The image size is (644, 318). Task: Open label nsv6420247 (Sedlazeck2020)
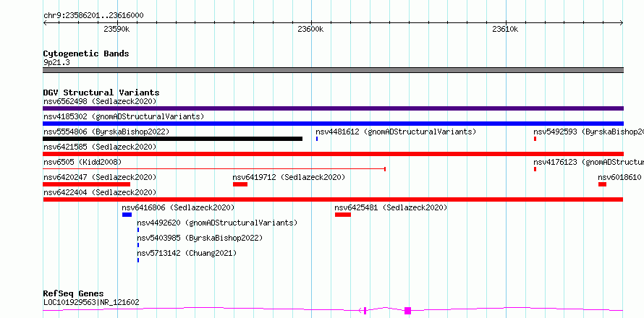100,177
